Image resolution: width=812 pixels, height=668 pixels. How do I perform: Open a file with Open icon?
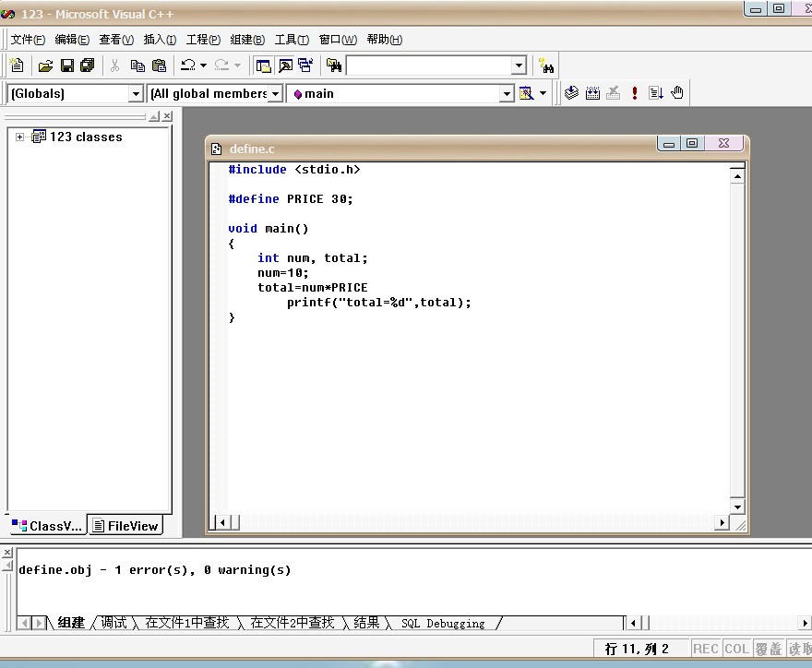[x=45, y=66]
